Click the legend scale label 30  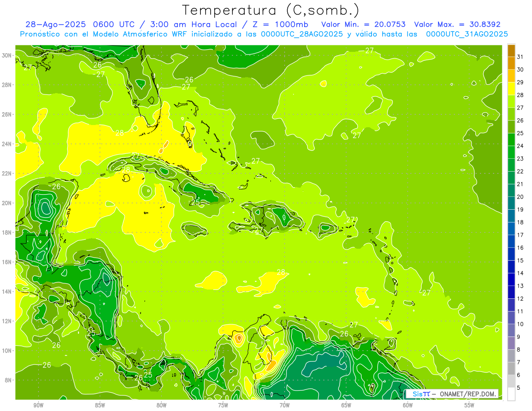(520, 70)
